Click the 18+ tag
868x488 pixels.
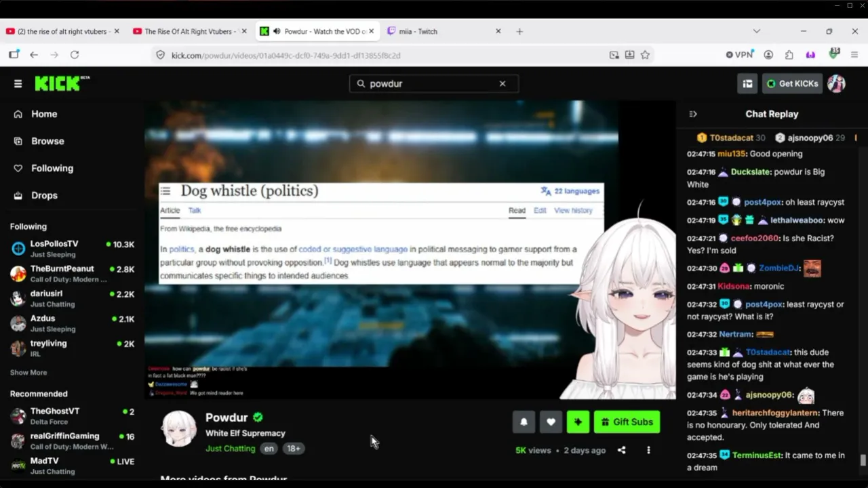(x=294, y=449)
